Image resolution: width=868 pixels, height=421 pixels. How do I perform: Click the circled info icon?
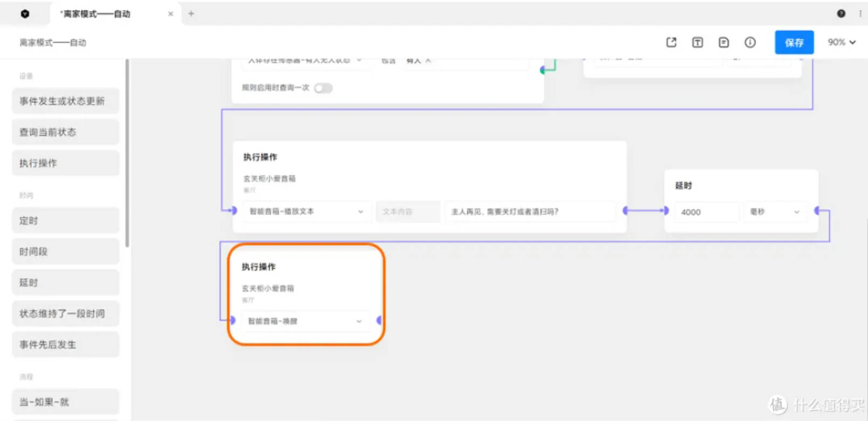click(750, 43)
